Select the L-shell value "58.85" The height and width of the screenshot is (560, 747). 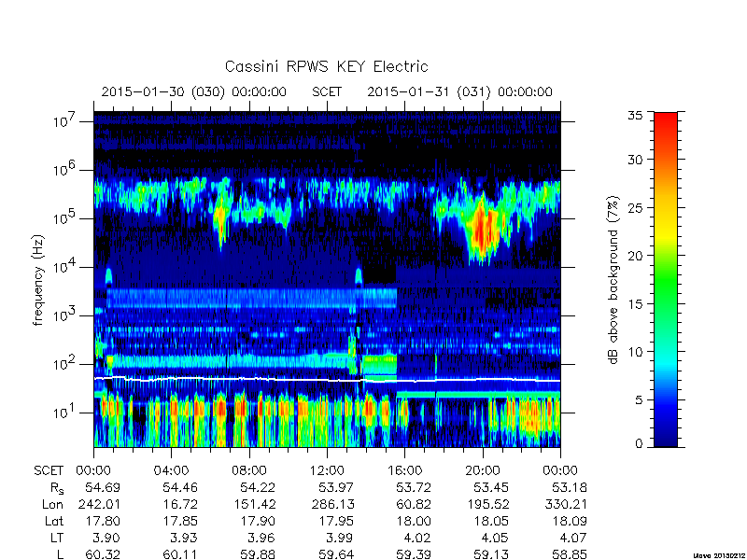click(569, 554)
